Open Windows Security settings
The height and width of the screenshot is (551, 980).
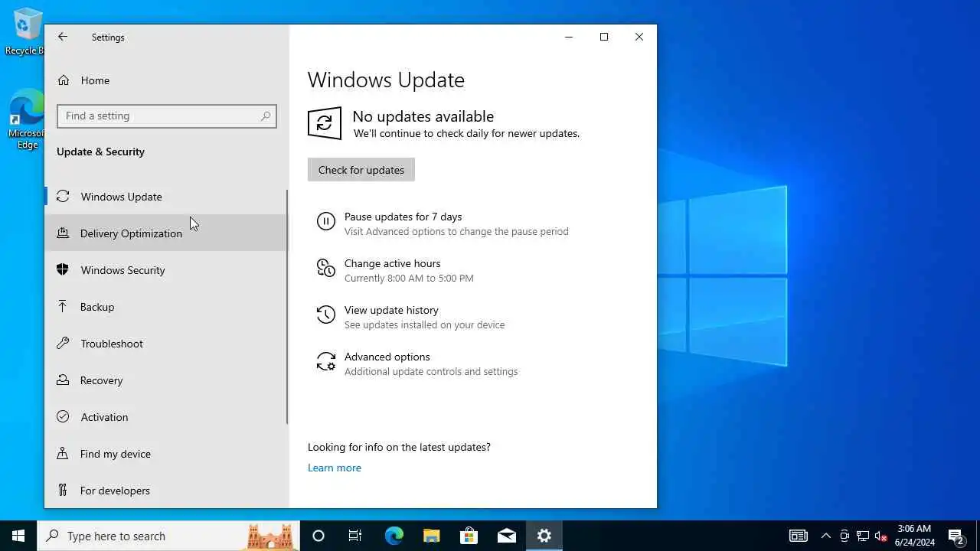[166, 270]
